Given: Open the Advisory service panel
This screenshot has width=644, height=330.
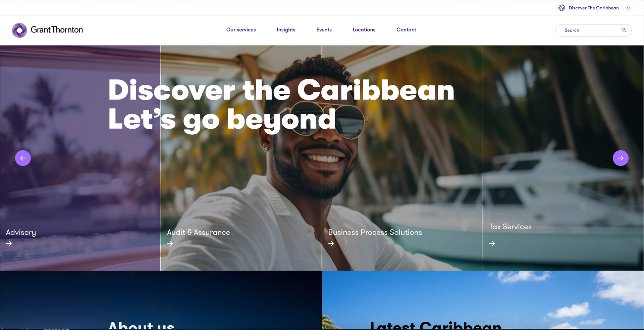Looking at the screenshot, I should tap(21, 233).
